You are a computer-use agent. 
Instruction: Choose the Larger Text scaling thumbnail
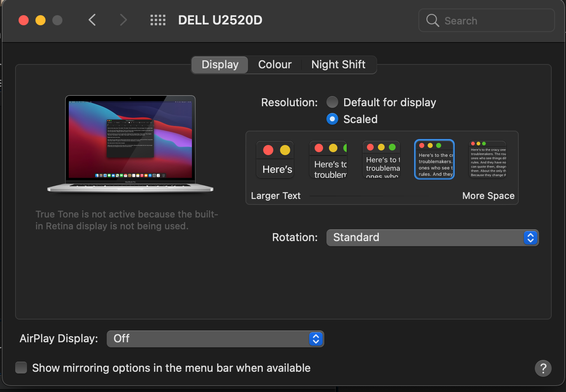pos(275,160)
